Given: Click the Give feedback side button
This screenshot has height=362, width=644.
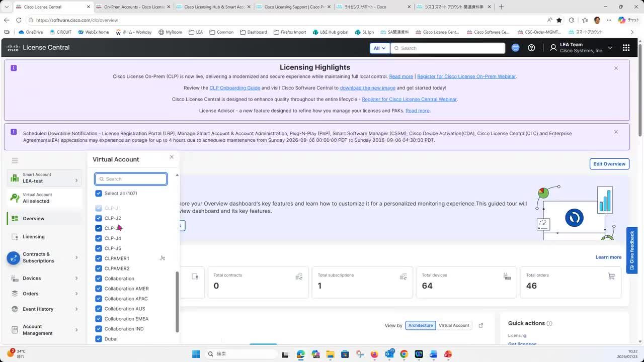Looking at the screenshot, I should 632,250.
